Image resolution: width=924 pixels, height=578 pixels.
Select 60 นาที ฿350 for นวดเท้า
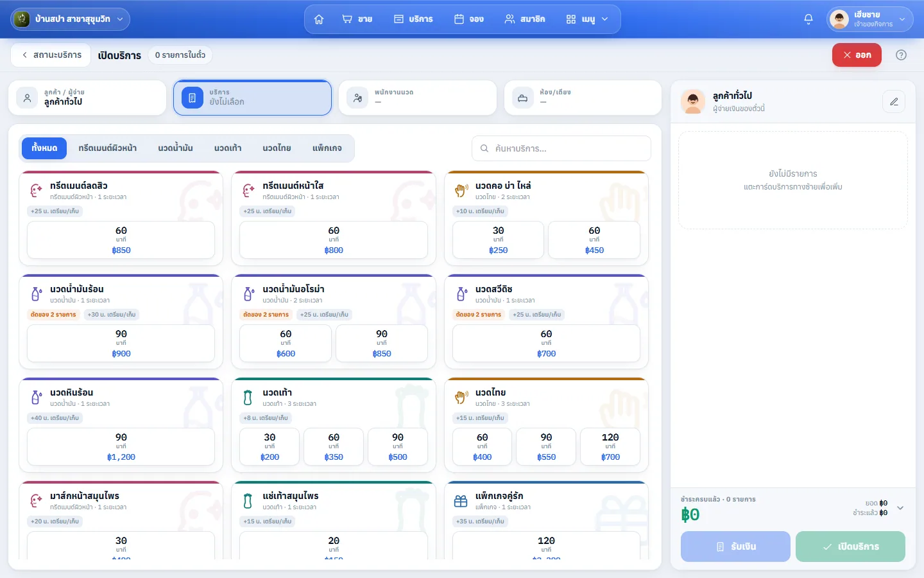click(x=334, y=447)
